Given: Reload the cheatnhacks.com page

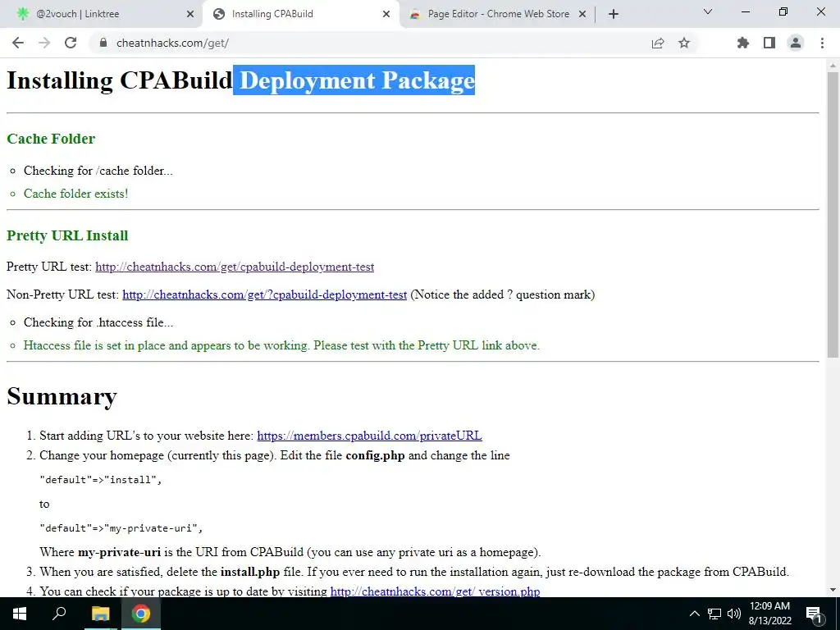Looking at the screenshot, I should coord(71,43).
